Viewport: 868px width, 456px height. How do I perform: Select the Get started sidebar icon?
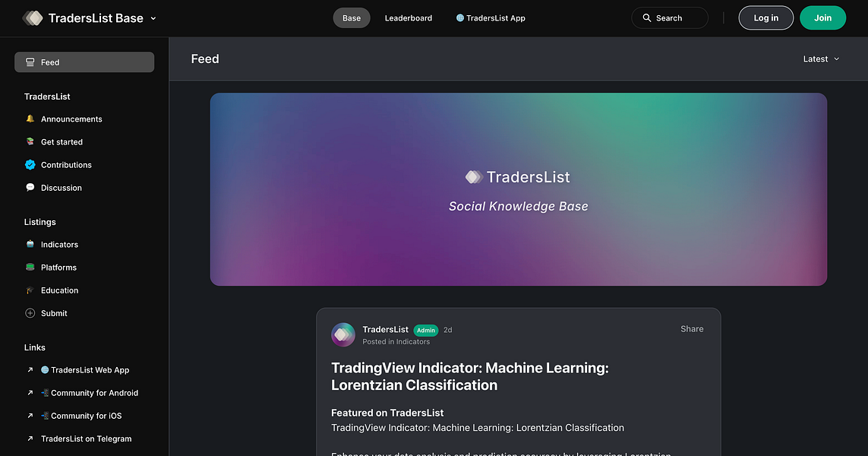(x=30, y=141)
